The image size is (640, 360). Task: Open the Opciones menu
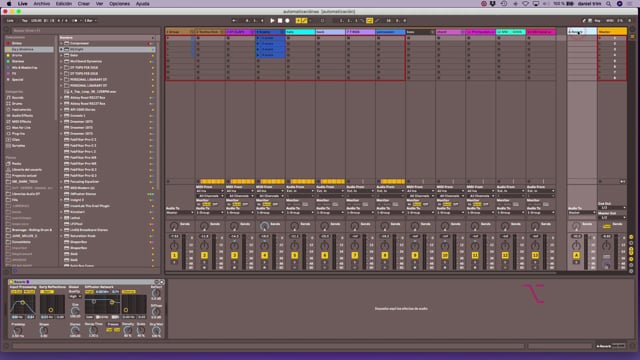pyautogui.click(x=119, y=4)
